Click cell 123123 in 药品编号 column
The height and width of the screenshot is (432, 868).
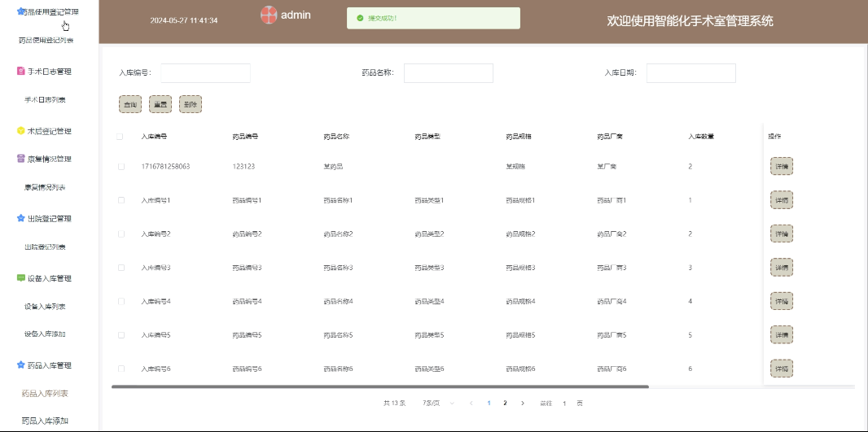click(243, 167)
